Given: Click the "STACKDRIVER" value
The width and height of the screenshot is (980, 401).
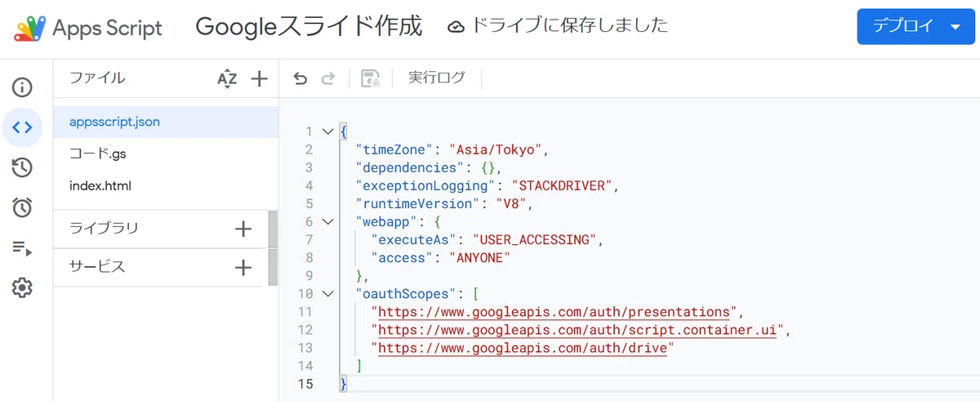Looking at the screenshot, I should click(x=562, y=185).
